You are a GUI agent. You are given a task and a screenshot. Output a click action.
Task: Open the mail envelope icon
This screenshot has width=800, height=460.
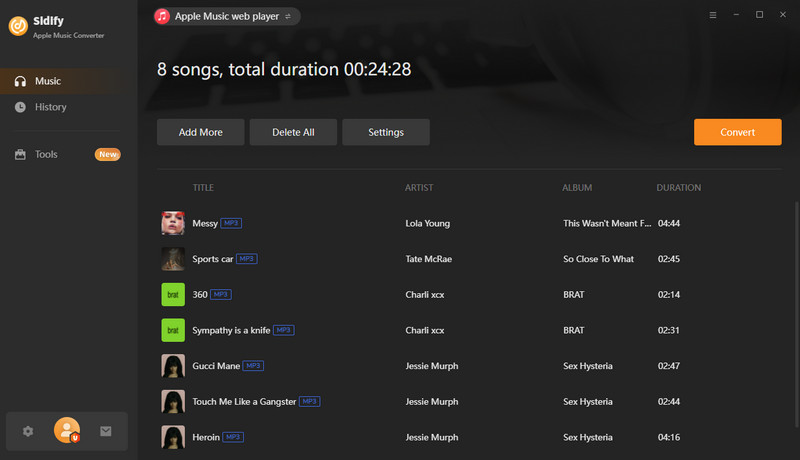(x=106, y=431)
